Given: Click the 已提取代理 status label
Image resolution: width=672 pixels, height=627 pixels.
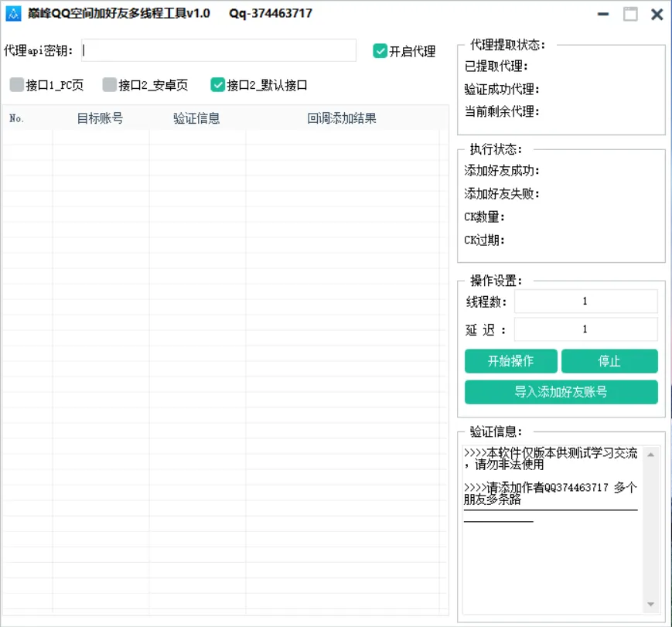Looking at the screenshot, I should [x=494, y=66].
